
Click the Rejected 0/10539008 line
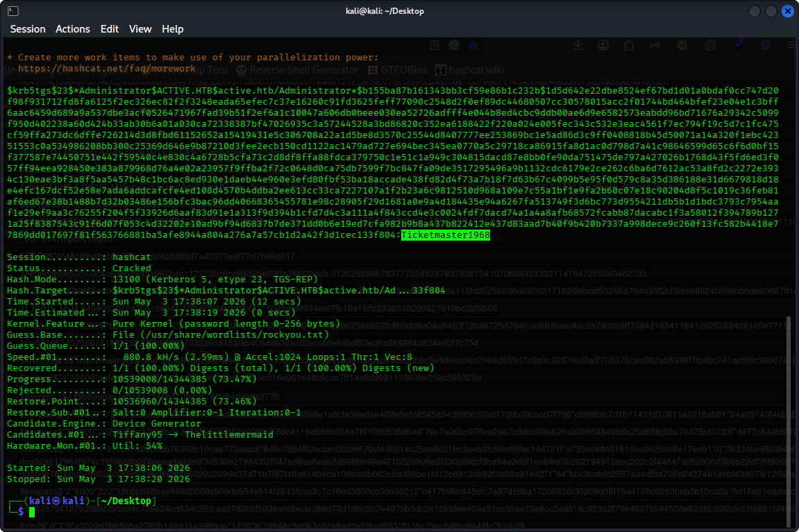click(x=110, y=391)
